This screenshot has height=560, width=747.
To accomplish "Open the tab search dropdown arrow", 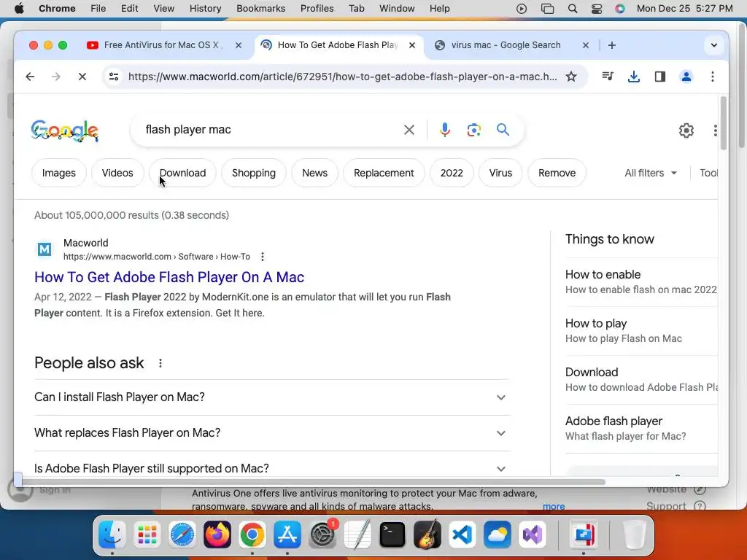I will 713,45.
